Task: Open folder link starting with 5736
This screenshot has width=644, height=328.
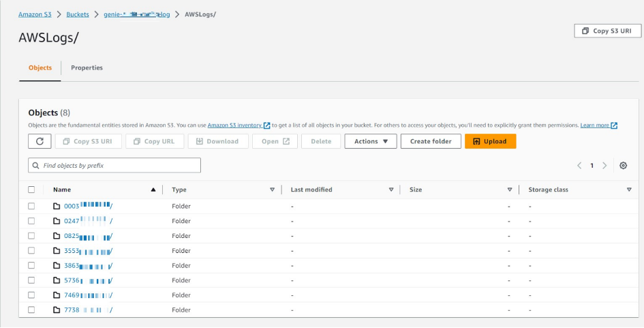Action: (89, 280)
